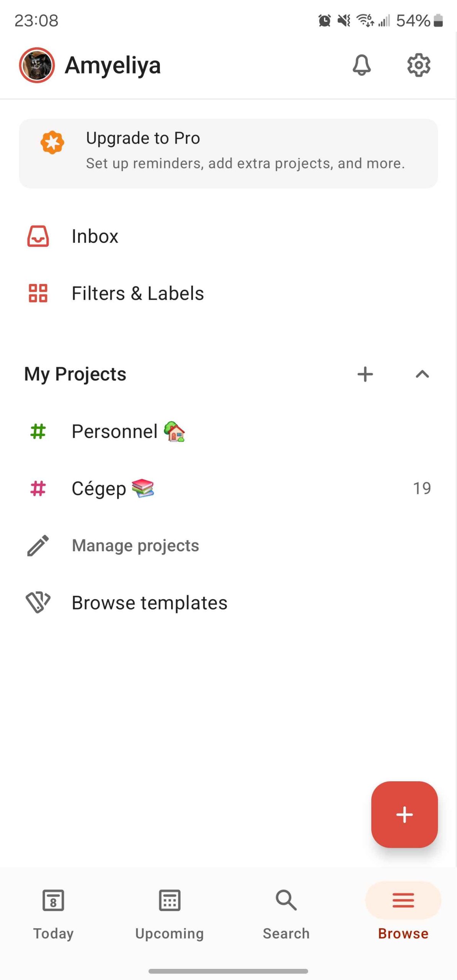Tap the Amyeliya profile avatar

click(x=37, y=65)
